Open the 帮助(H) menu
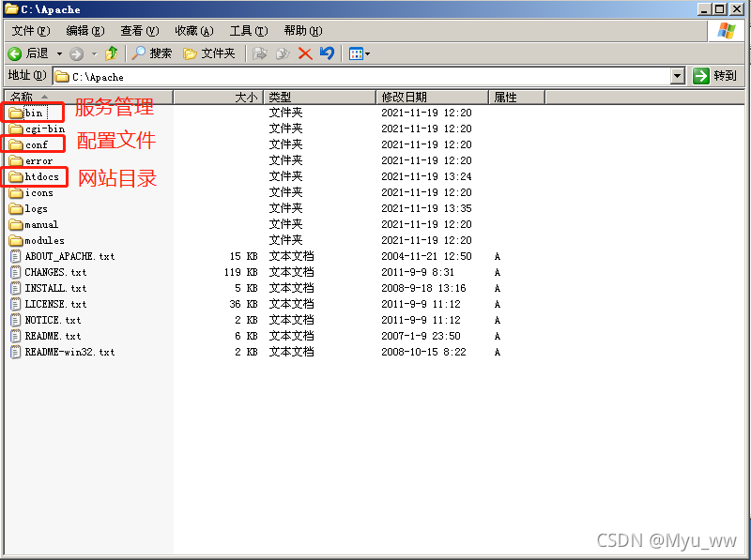 pos(302,31)
